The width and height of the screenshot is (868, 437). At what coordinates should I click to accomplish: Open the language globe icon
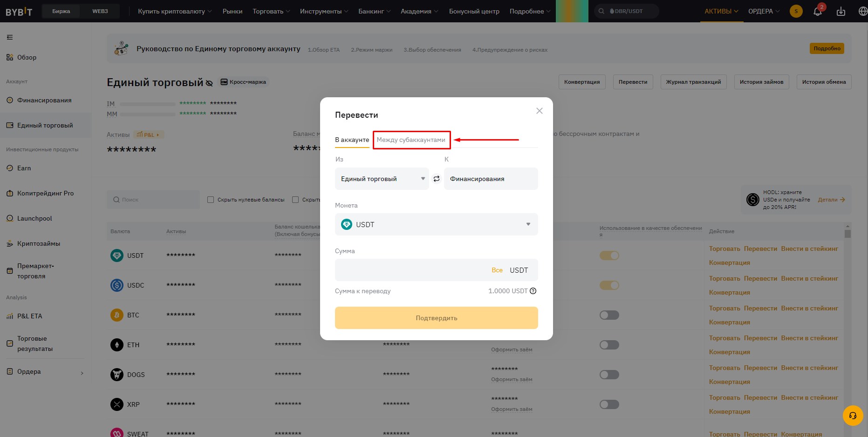pos(863,11)
